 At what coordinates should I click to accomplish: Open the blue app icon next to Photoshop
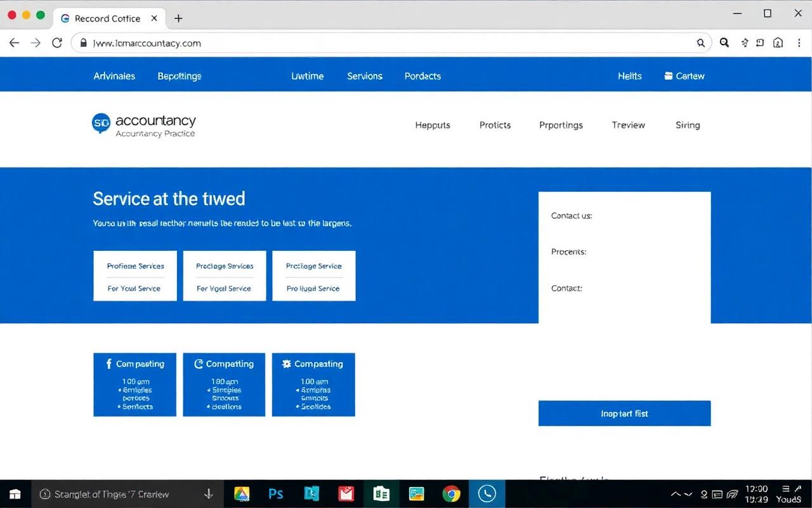point(311,494)
